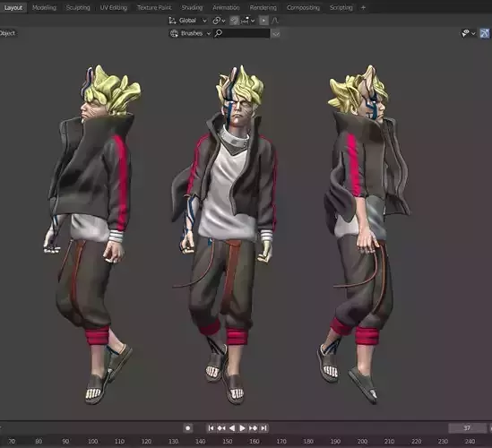Open the Texture Paint workspace tab
Image resolution: width=492 pixels, height=448 pixels.
click(x=154, y=7)
